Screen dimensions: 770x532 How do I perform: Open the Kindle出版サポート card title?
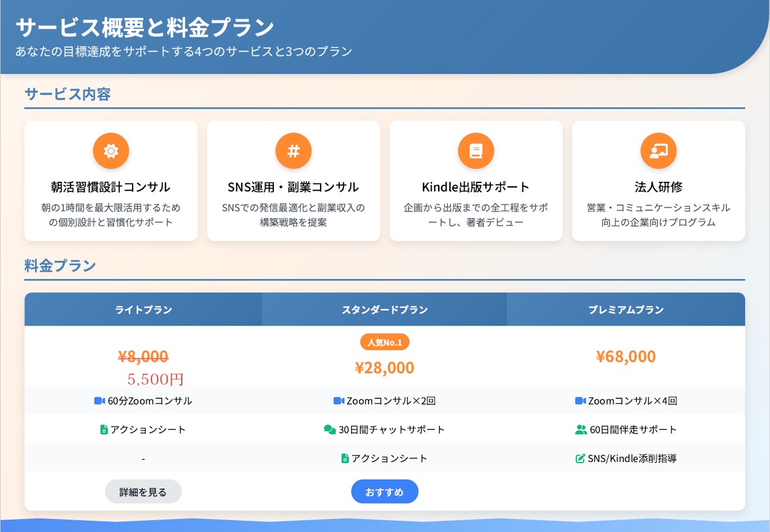[x=476, y=187]
